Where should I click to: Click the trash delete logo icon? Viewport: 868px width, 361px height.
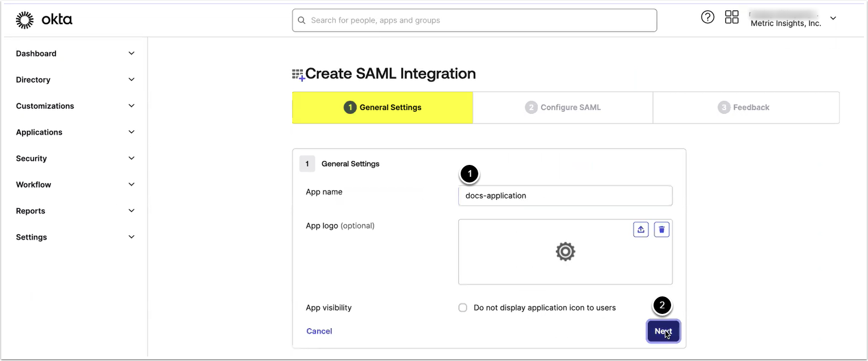coord(661,230)
